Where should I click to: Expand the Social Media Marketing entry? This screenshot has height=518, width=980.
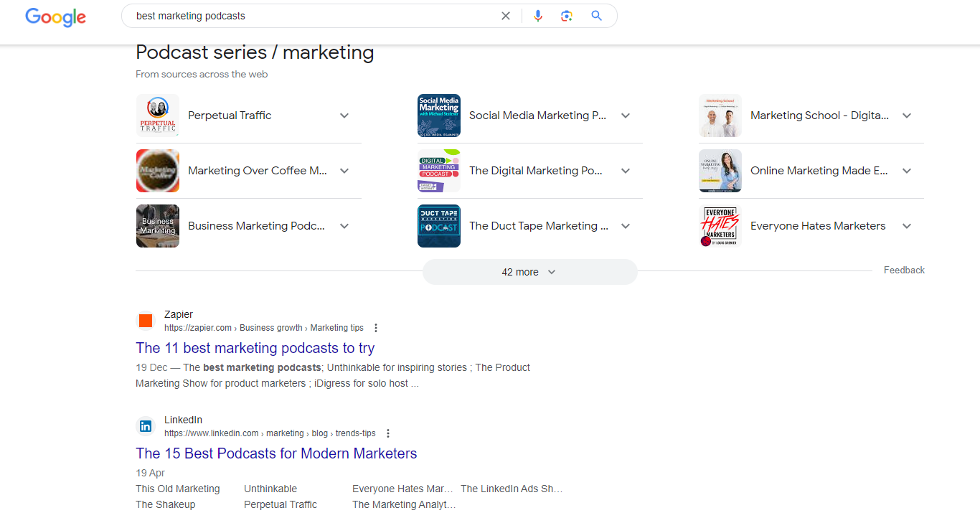[x=626, y=116]
